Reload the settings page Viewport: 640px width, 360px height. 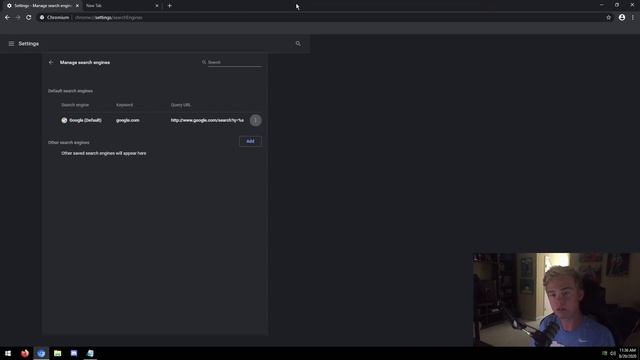(29, 18)
